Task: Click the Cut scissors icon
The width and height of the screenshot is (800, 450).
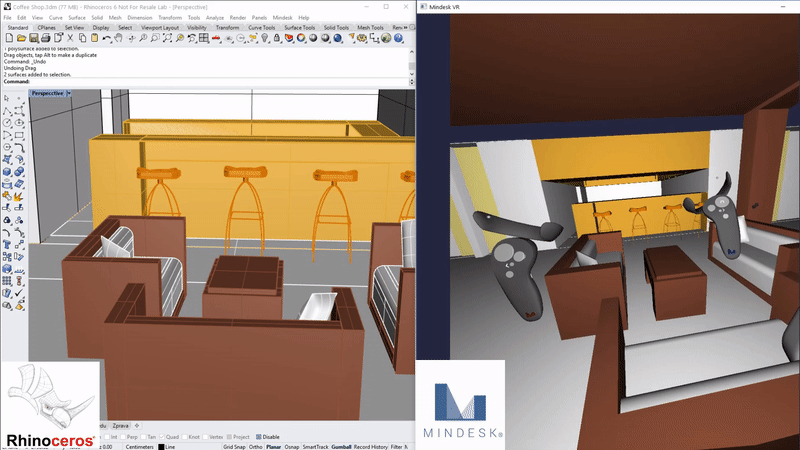Action: coord(70,38)
